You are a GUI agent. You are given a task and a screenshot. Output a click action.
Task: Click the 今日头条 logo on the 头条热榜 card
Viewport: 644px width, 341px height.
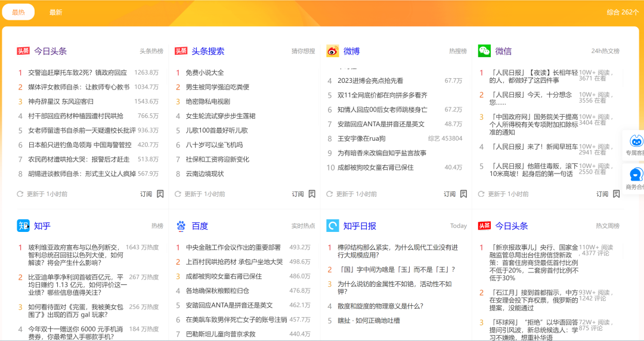pyautogui.click(x=23, y=51)
